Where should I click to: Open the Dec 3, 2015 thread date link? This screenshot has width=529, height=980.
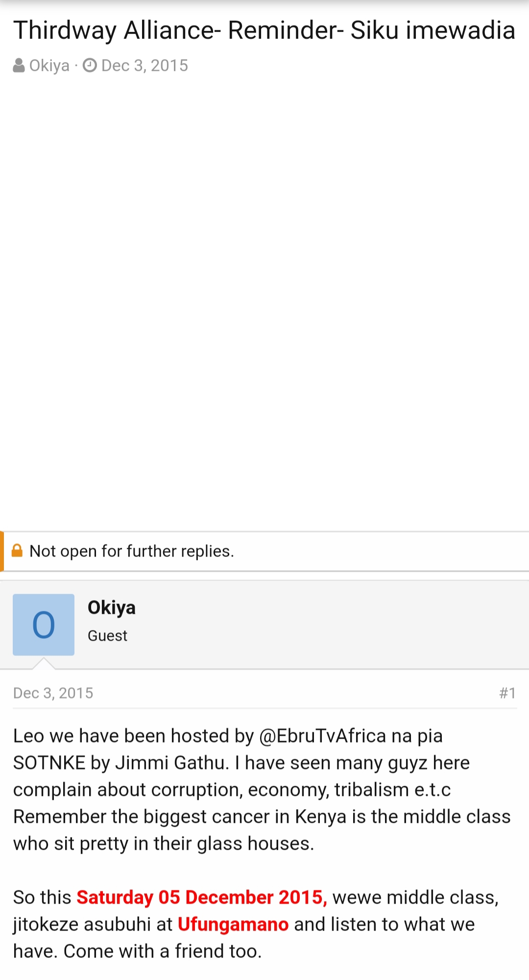click(x=144, y=66)
